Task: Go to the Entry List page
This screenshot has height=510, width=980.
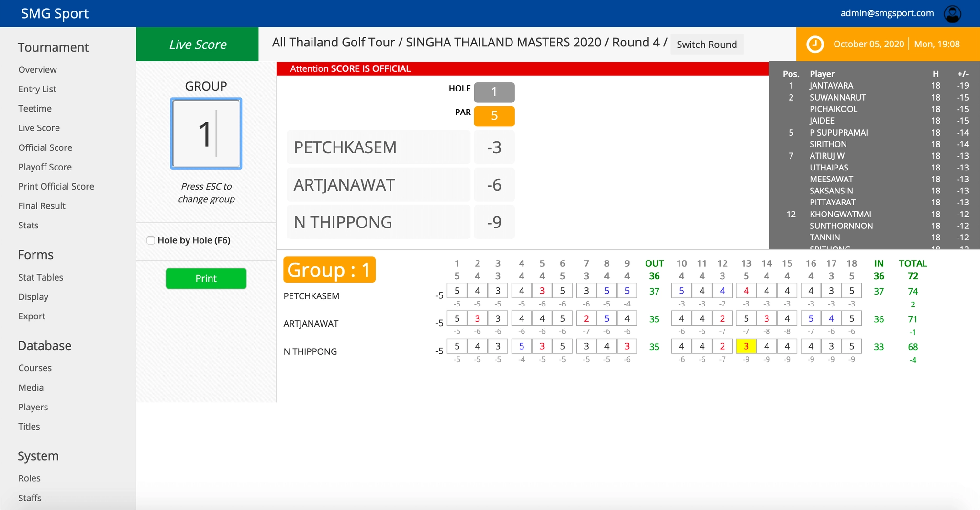Action: point(37,89)
